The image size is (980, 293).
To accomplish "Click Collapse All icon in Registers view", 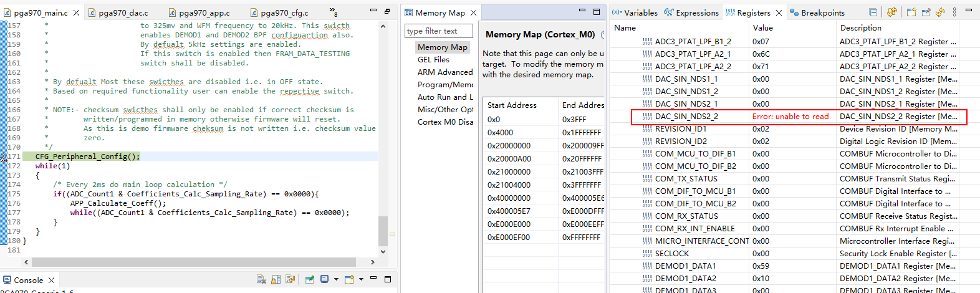I will (x=873, y=12).
